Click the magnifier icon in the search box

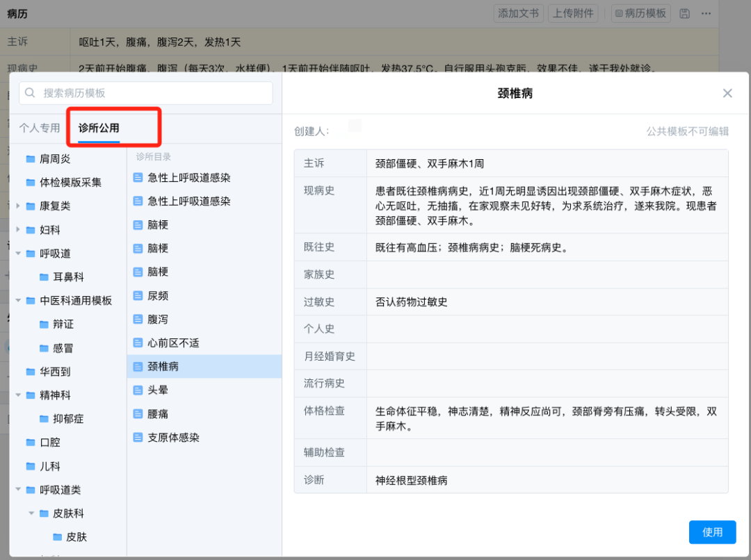[31, 93]
